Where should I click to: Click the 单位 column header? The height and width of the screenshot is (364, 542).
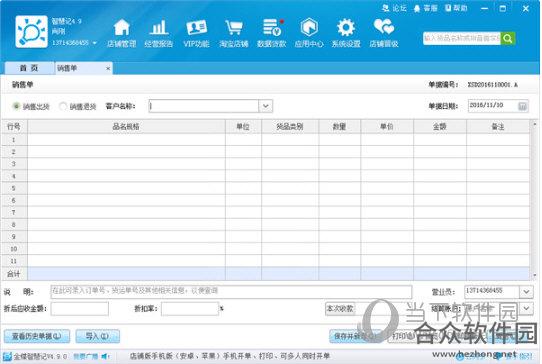click(x=243, y=127)
